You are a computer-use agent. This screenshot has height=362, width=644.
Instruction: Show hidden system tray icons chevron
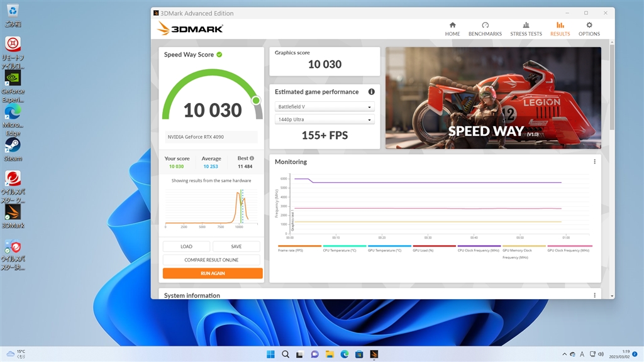(x=564, y=354)
